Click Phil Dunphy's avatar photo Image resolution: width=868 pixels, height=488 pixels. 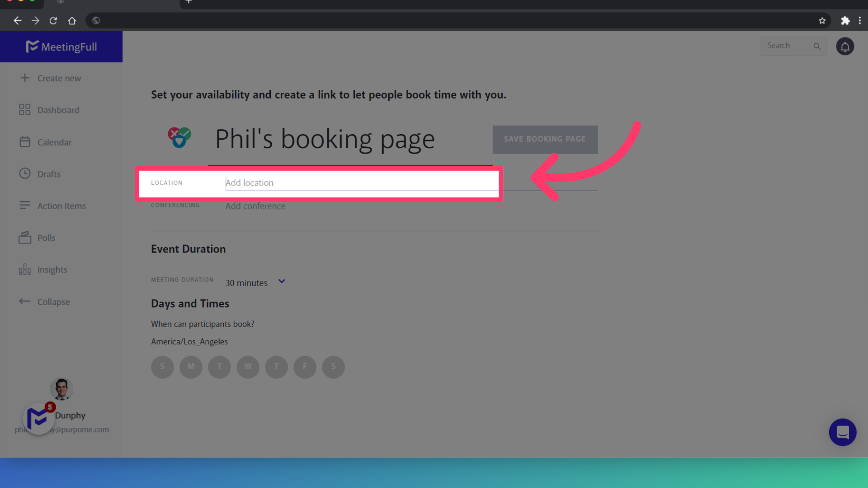click(61, 389)
